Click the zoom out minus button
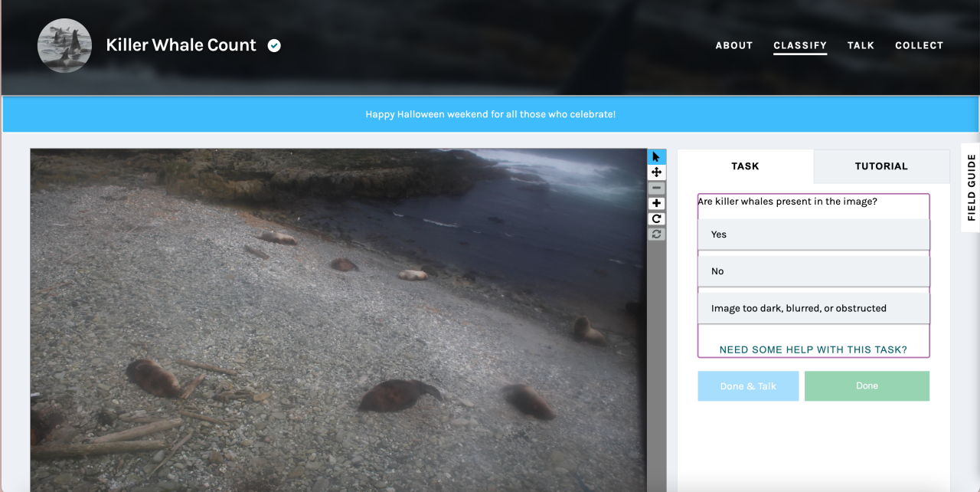Screen dimensions: 980x492 click(656, 188)
